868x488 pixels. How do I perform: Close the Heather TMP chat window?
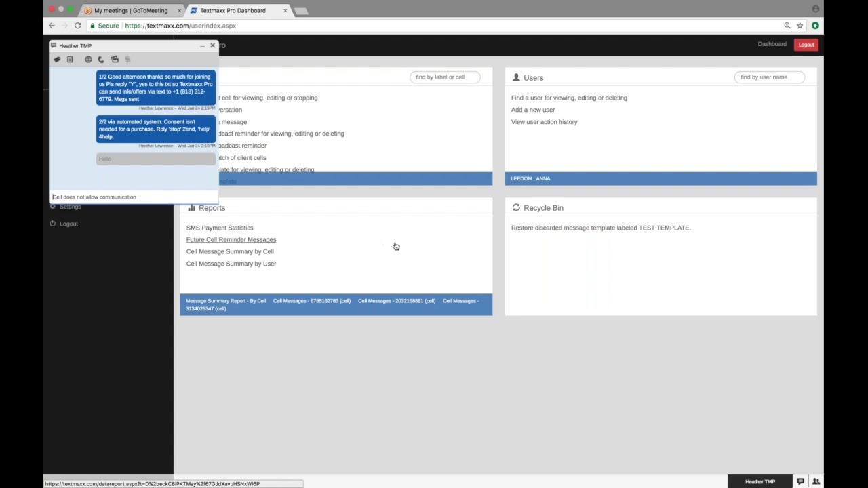pos(212,45)
